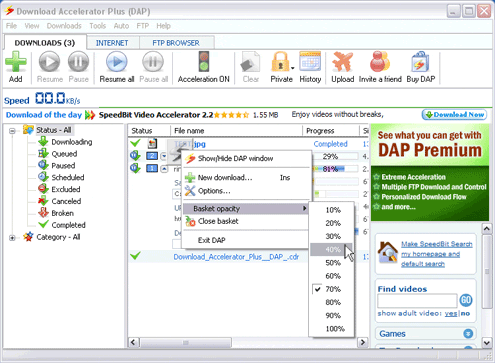This screenshot has height=363, width=495.
Task: Select Completed in status tree
Action: click(68, 225)
